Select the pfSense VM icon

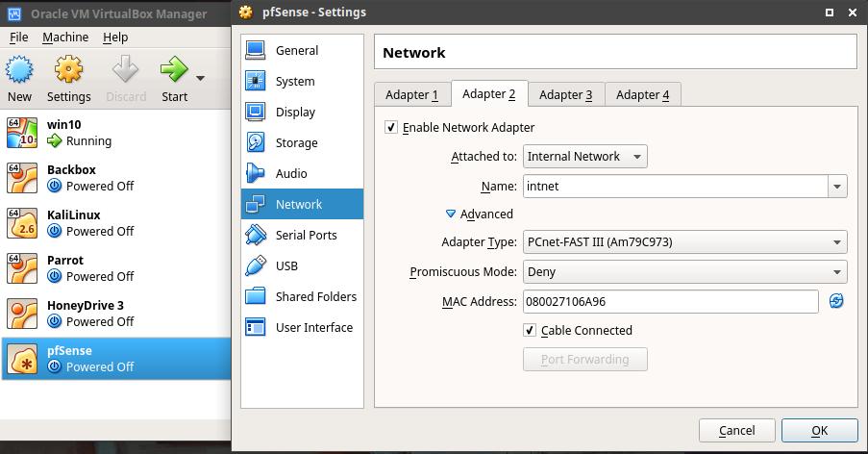click(22, 359)
